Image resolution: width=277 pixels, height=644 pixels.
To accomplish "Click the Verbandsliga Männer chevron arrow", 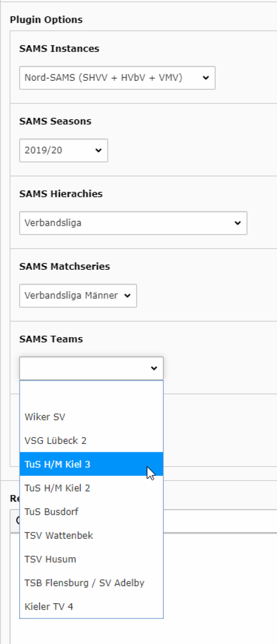I will coord(127,296).
